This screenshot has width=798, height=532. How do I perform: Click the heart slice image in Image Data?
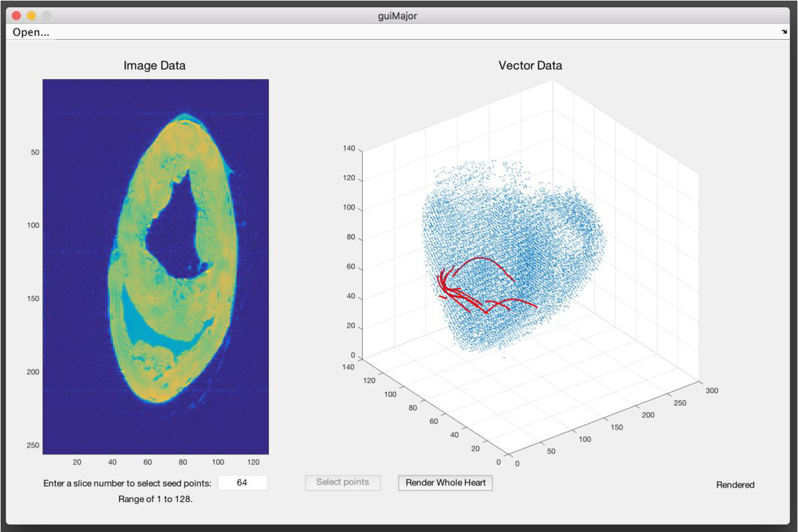(x=156, y=267)
